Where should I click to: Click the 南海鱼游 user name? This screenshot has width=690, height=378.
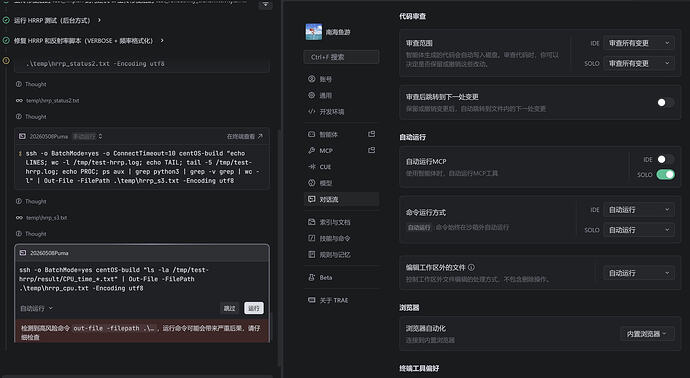click(x=338, y=32)
